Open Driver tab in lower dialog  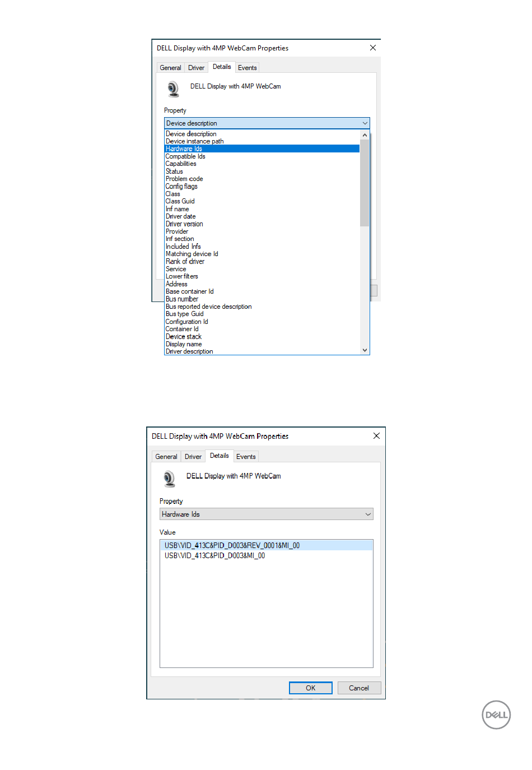(193, 457)
